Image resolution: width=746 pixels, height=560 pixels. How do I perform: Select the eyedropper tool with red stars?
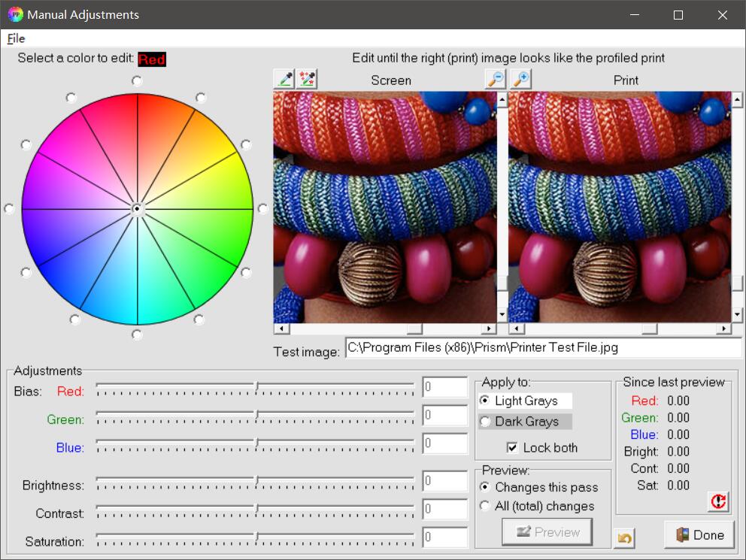pyautogui.click(x=307, y=79)
